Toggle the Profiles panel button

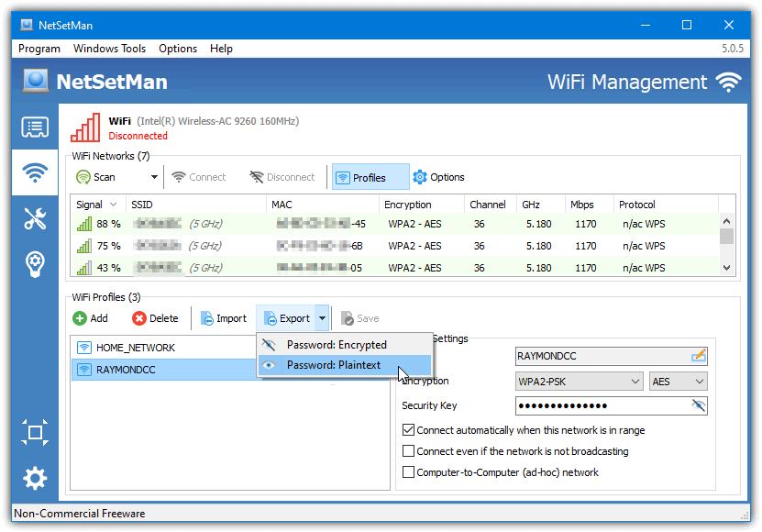point(370,177)
